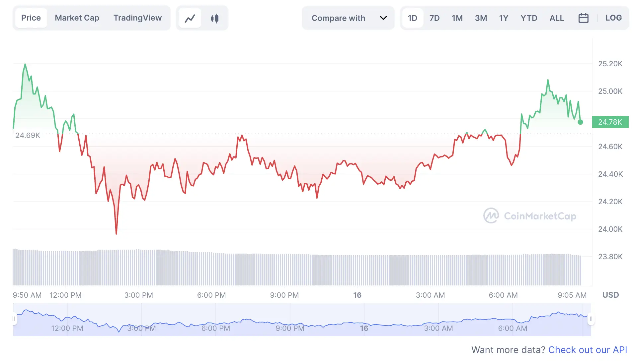Click the 24.40K axis label
This screenshot has width=632, height=364.
[610, 174]
